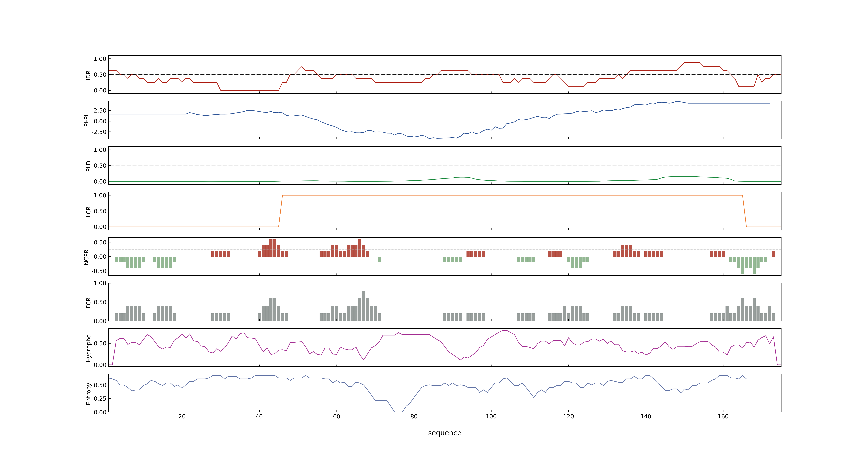Image resolution: width=868 pixels, height=463 pixels.
Task: Click the 2.50 tick on Pi-Pi axis
Action: 100,111
